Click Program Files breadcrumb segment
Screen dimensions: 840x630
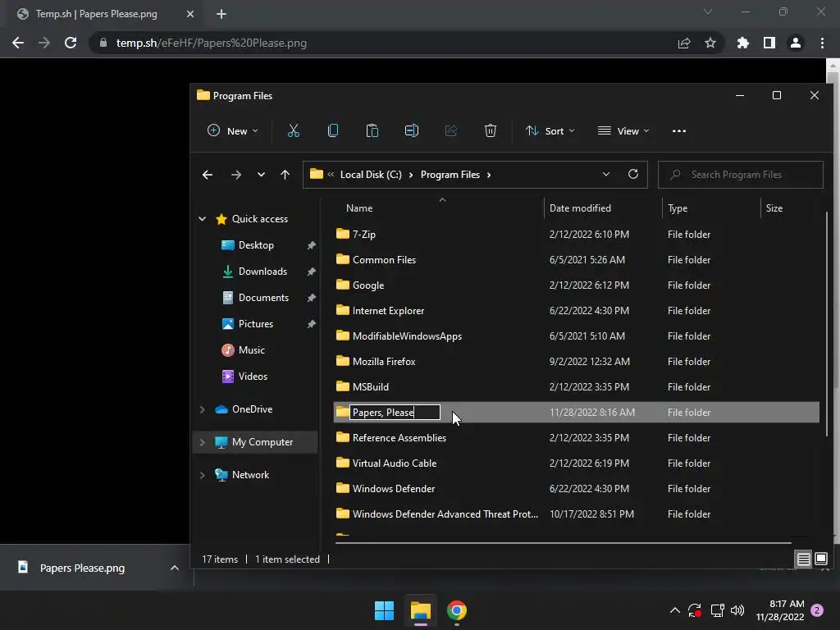450,175
